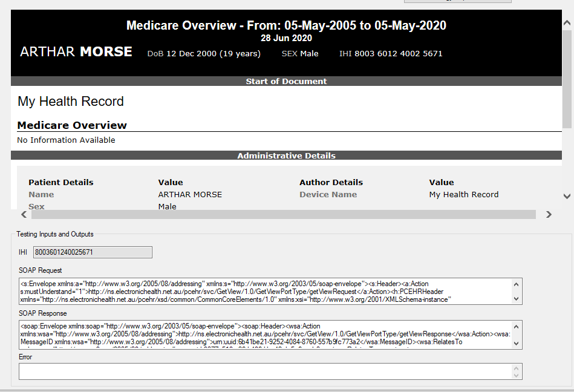
Task: Click inside the SOAP Response text area
Action: click(x=265, y=334)
